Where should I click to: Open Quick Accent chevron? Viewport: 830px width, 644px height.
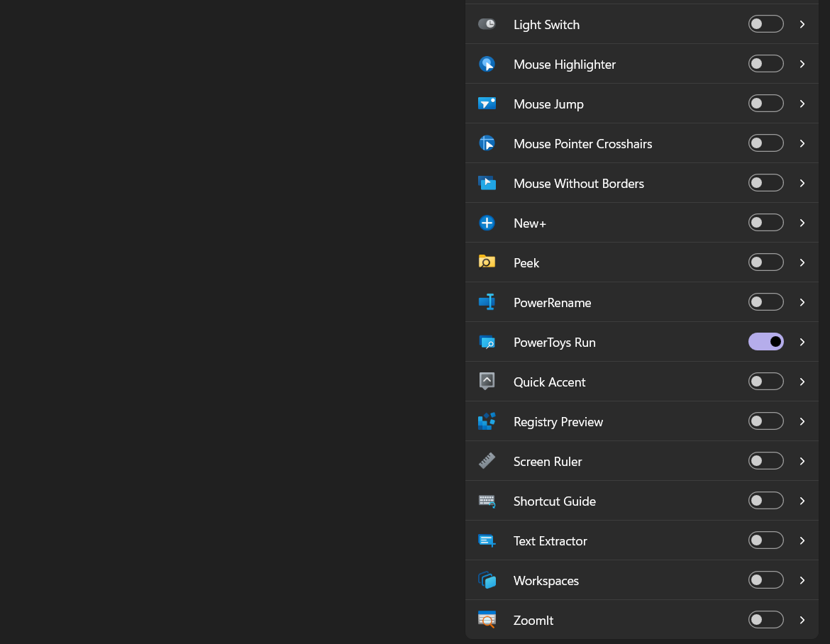point(802,382)
